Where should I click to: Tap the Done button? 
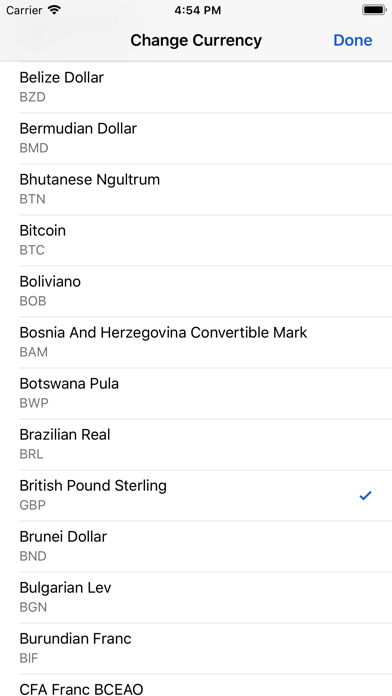pyautogui.click(x=352, y=40)
